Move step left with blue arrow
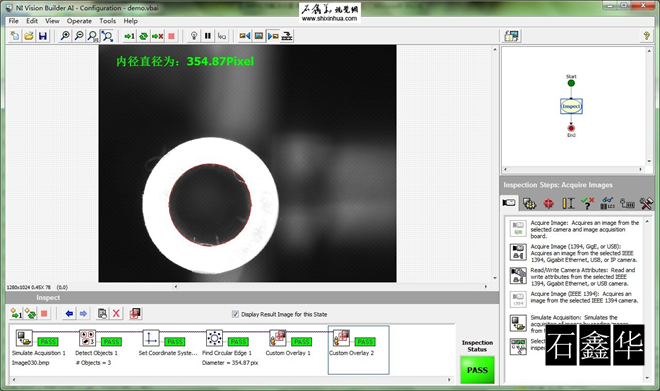 (69, 314)
